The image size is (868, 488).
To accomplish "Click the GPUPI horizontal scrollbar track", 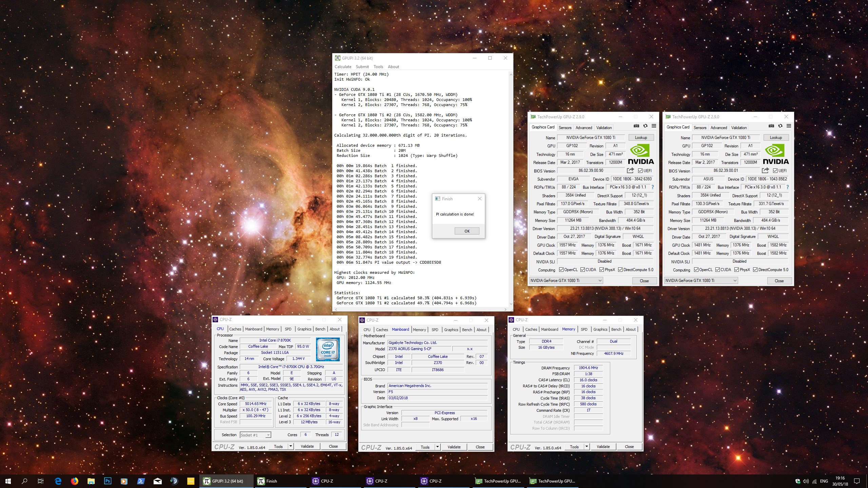I will pos(420,309).
